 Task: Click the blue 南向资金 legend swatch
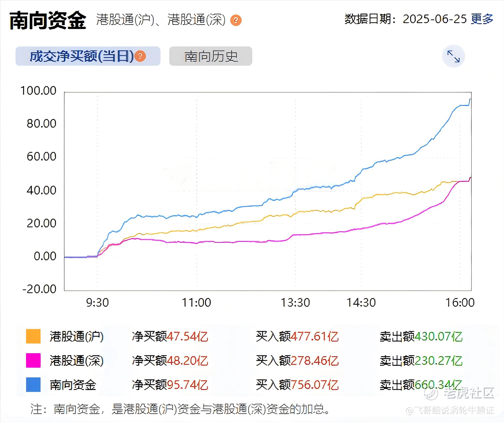(x=33, y=384)
